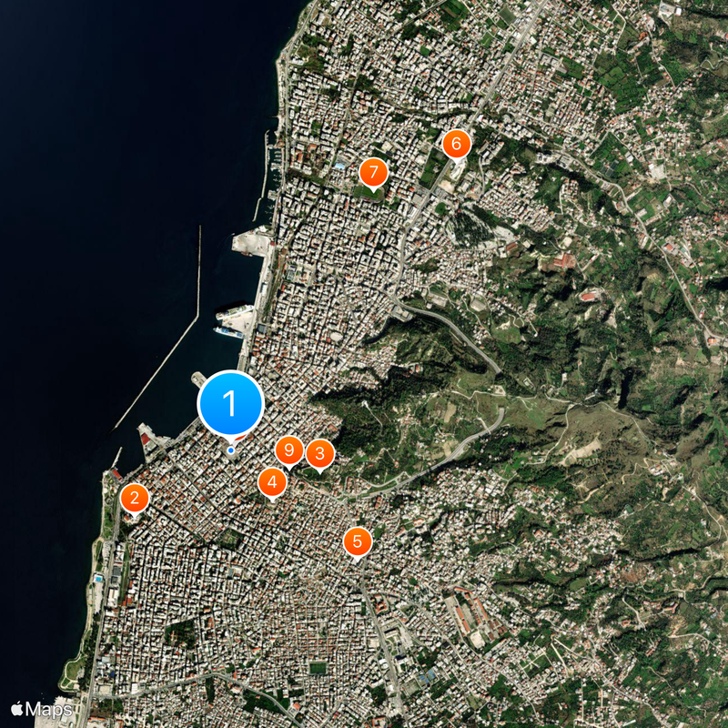The width and height of the screenshot is (728, 728).
Task: Click orange pin 6 on the northern hillside
Action: (x=457, y=143)
